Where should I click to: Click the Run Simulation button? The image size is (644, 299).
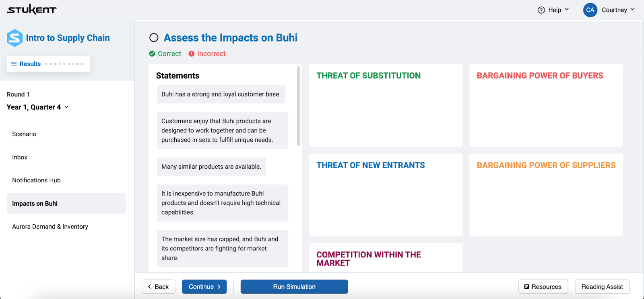point(294,287)
